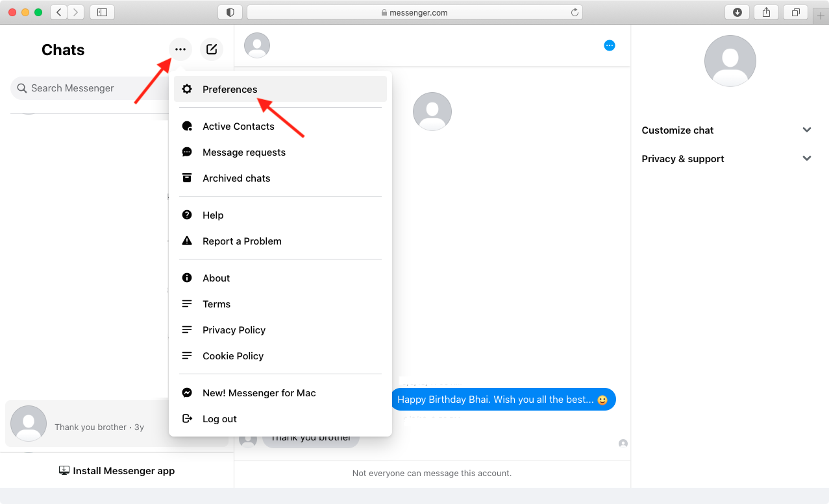
Task: Click the Cookie Policy lines icon
Action: tap(187, 355)
